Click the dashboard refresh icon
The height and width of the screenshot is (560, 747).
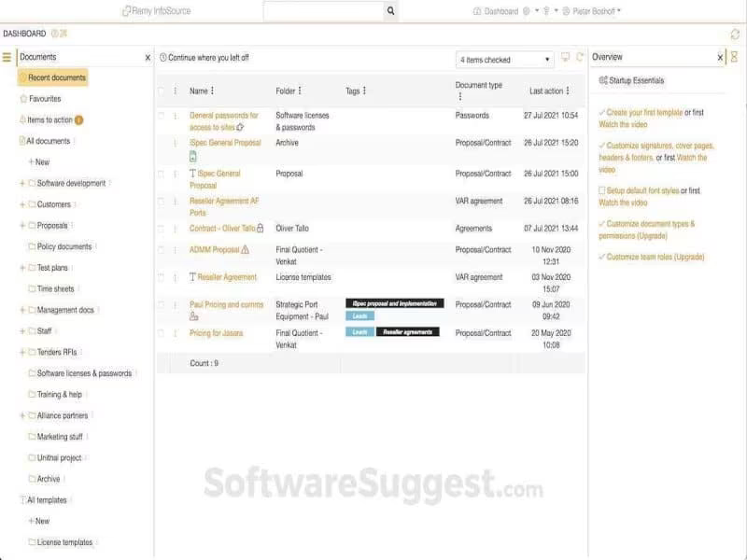(x=735, y=34)
